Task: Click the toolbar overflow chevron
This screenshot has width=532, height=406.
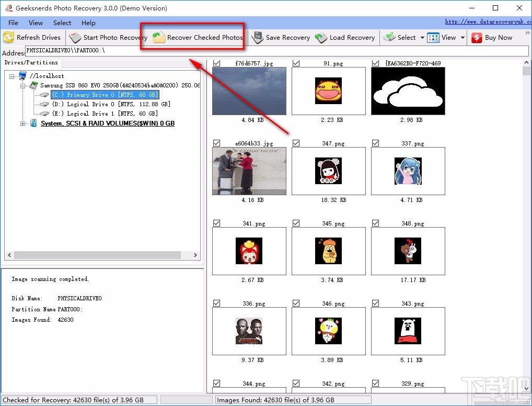Action: [x=528, y=32]
